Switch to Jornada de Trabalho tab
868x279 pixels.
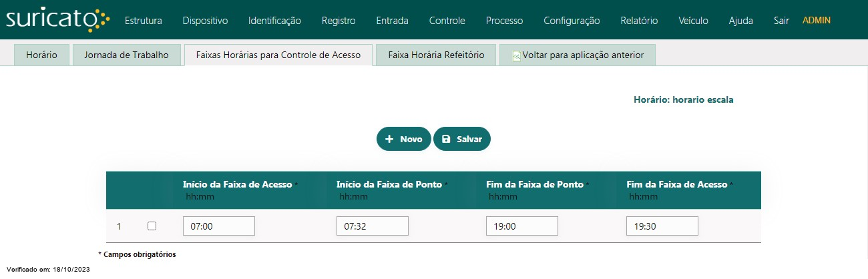(x=126, y=55)
